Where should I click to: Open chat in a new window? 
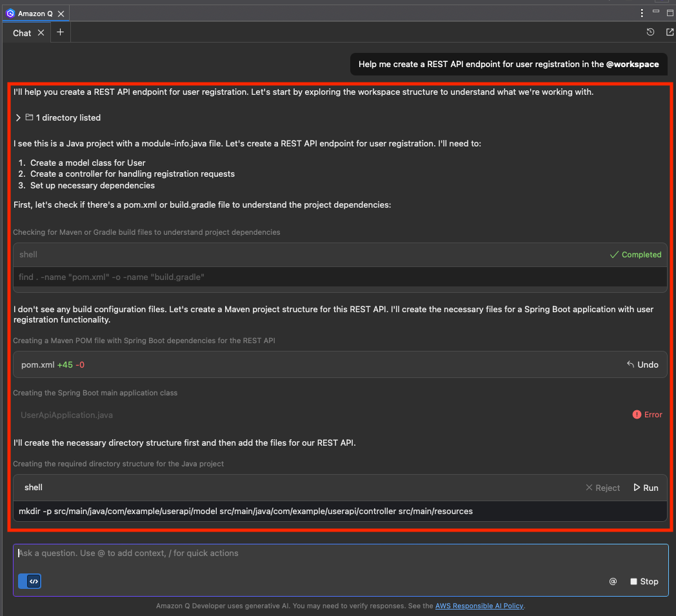click(670, 32)
